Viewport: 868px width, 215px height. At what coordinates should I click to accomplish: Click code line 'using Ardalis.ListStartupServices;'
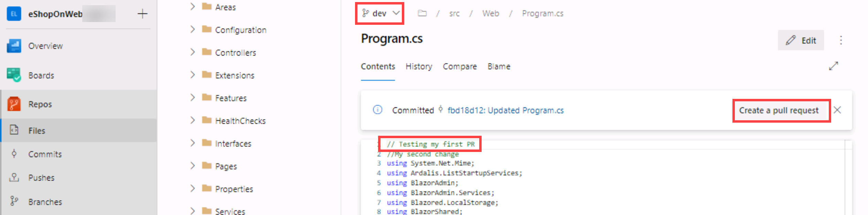[x=454, y=173]
